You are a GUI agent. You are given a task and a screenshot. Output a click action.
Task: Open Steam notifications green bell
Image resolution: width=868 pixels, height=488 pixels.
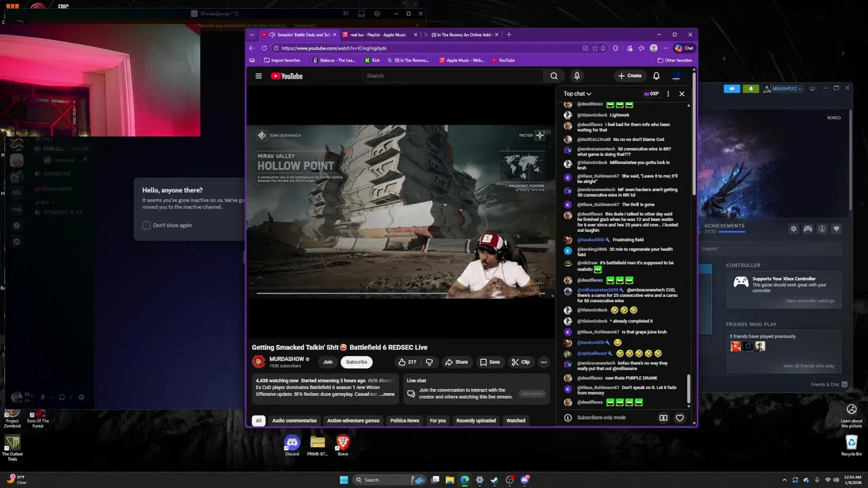(x=751, y=89)
